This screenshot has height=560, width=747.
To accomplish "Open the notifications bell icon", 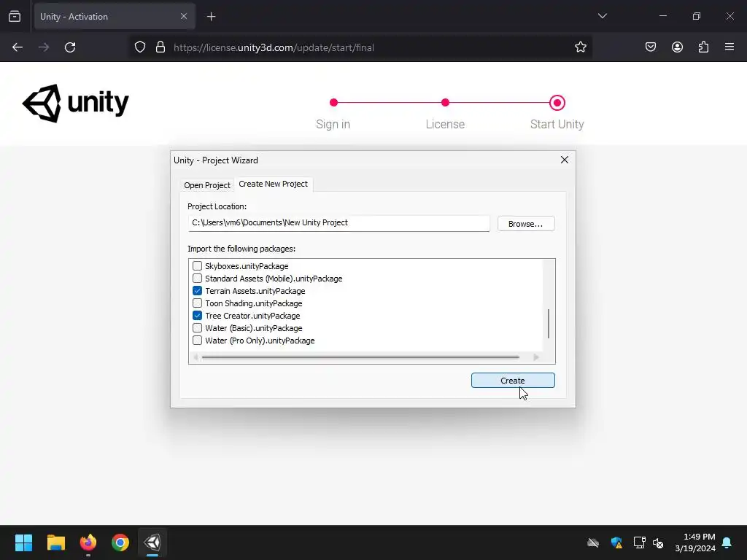I will click(x=727, y=542).
